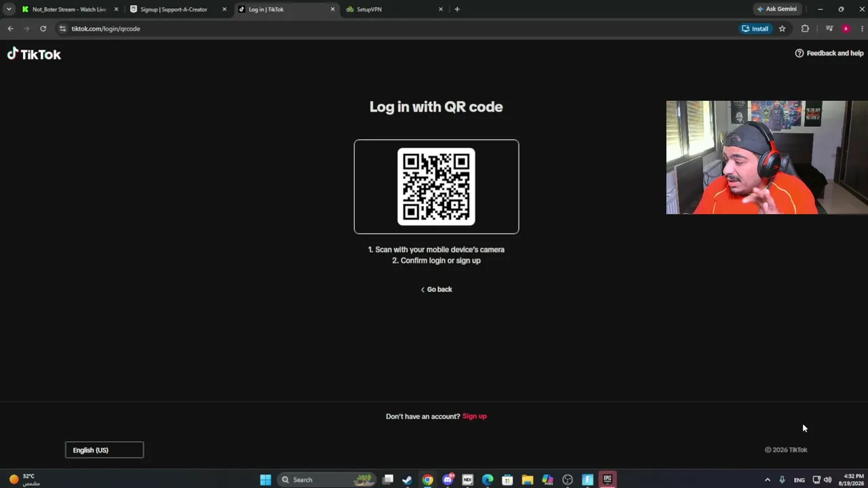
Task: Click the Install app button
Action: (x=755, y=28)
